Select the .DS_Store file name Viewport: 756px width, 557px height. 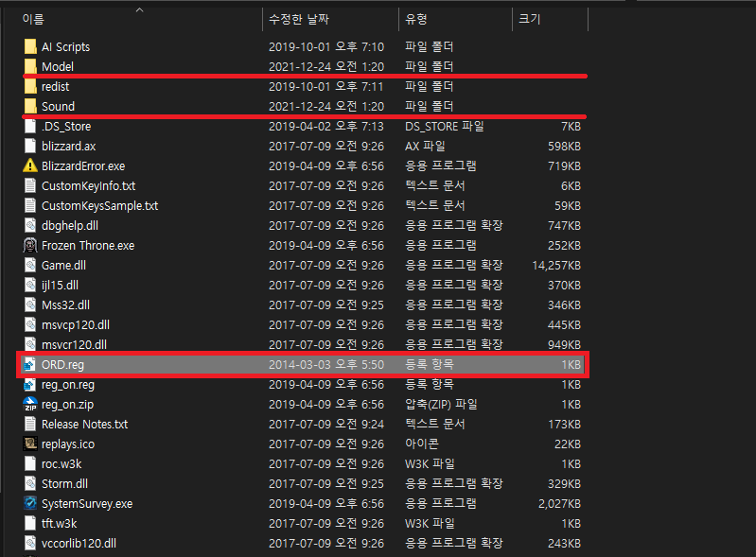(66, 126)
